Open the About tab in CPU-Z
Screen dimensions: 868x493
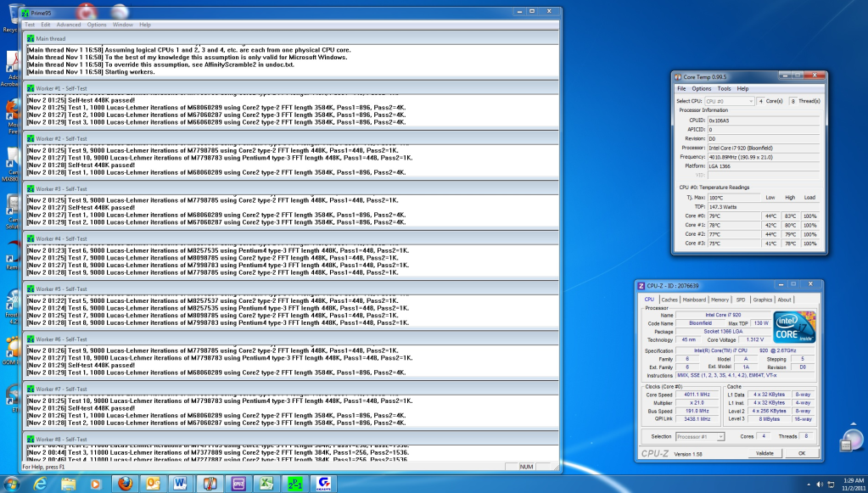784,300
